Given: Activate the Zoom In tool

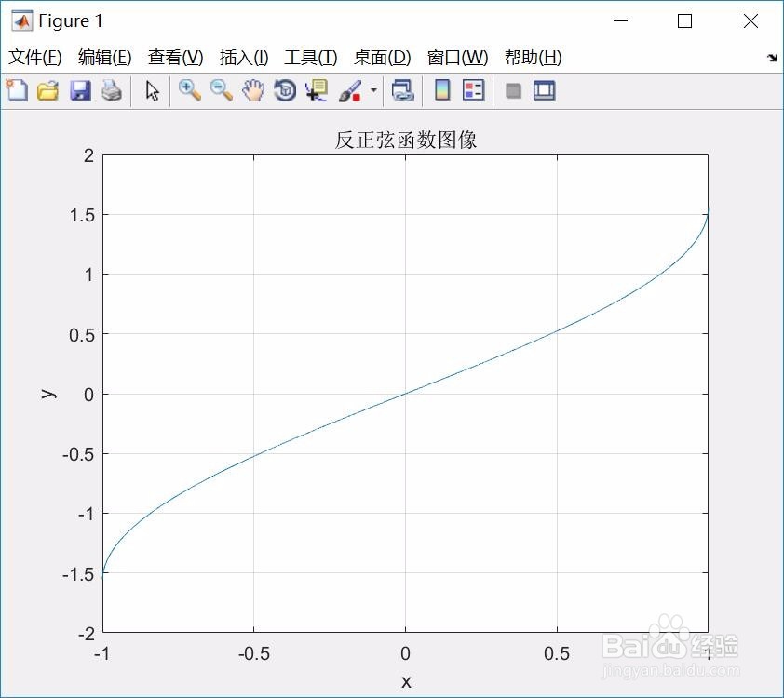Looking at the screenshot, I should (x=190, y=91).
